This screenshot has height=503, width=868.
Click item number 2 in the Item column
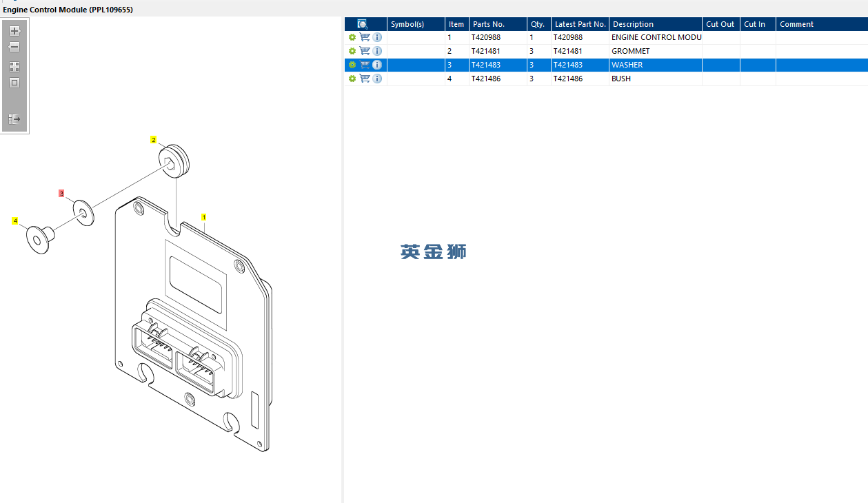pyautogui.click(x=450, y=51)
